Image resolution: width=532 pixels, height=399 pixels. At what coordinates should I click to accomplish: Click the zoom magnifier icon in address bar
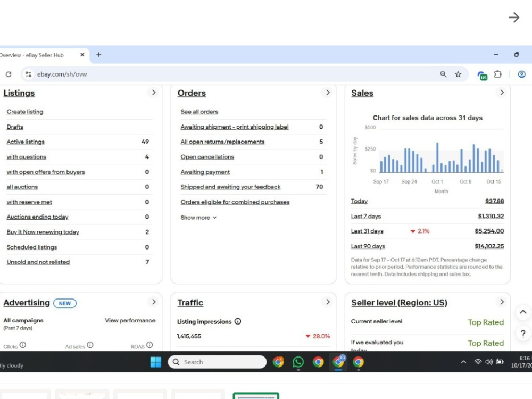443,74
